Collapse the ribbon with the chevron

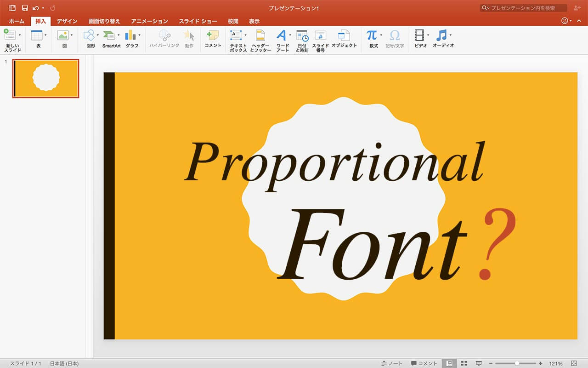pos(578,21)
